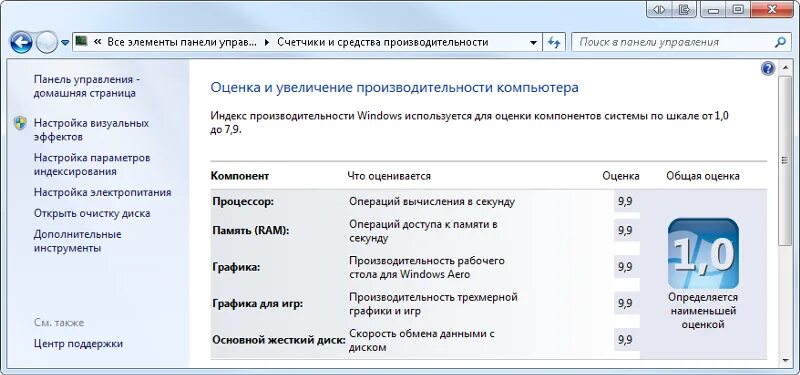Viewport: 800px width, 375px height.
Task: Open address bar history dropdown
Action: 533,43
